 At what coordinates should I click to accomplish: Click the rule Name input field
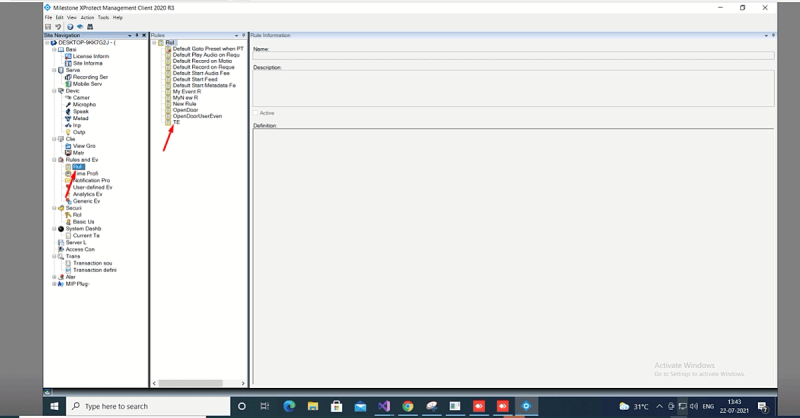513,55
